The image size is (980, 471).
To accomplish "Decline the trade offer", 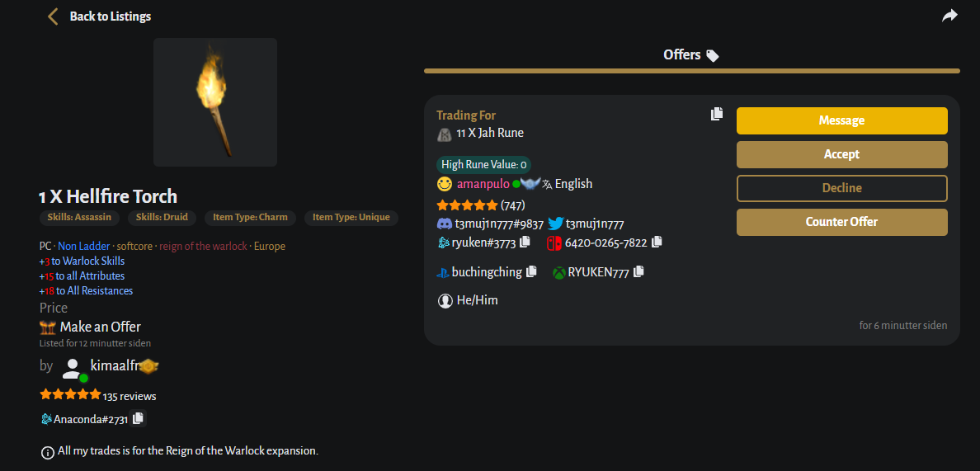I will click(841, 188).
